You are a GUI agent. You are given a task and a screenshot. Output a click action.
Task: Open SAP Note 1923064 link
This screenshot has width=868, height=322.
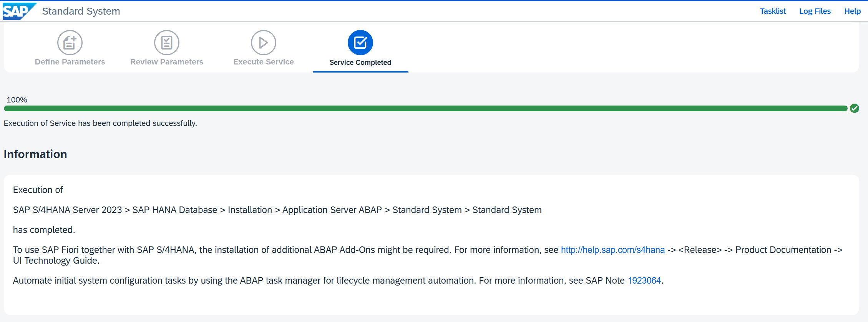pyautogui.click(x=644, y=281)
